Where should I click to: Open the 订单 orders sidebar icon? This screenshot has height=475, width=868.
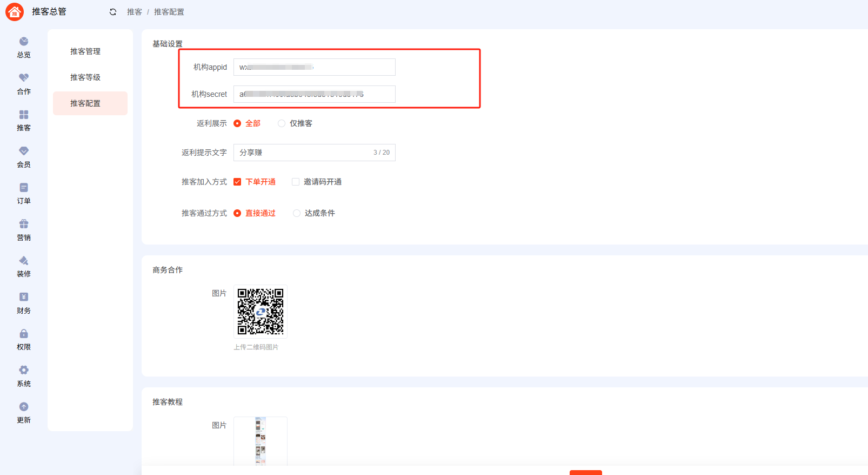[x=24, y=188]
